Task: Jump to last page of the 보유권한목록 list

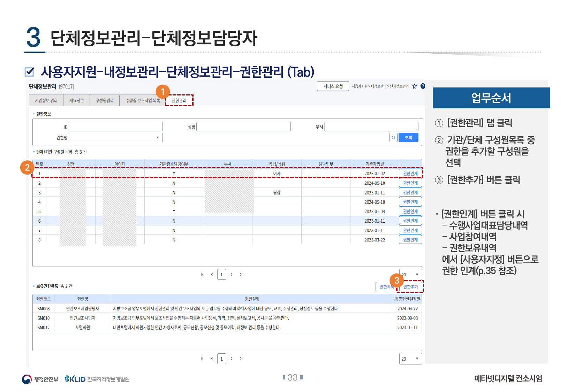Action: [x=241, y=359]
